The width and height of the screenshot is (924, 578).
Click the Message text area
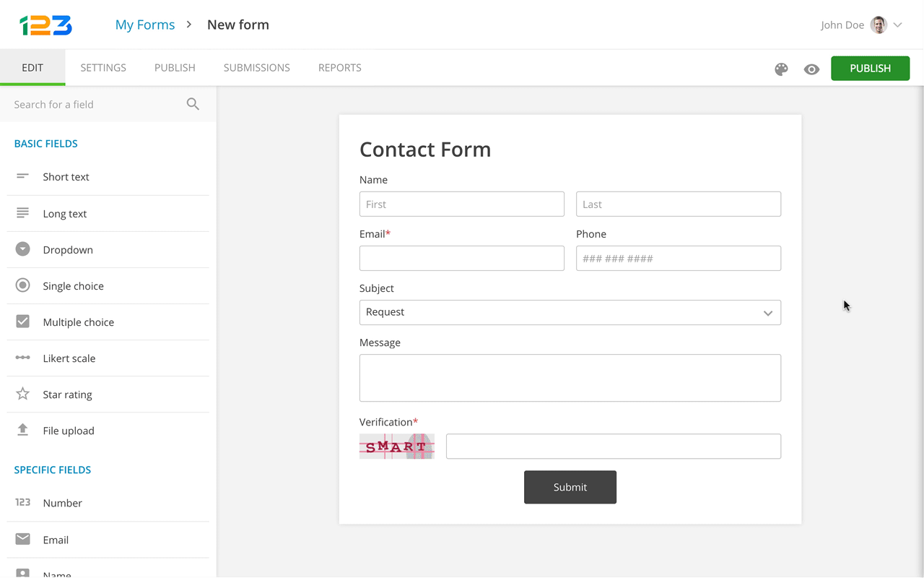pos(570,378)
